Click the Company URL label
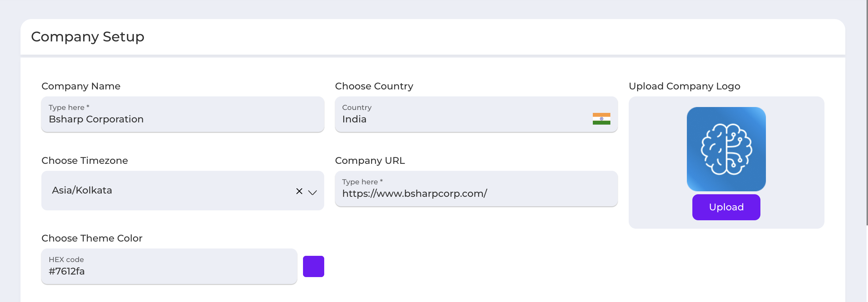The image size is (868, 302). [370, 161]
